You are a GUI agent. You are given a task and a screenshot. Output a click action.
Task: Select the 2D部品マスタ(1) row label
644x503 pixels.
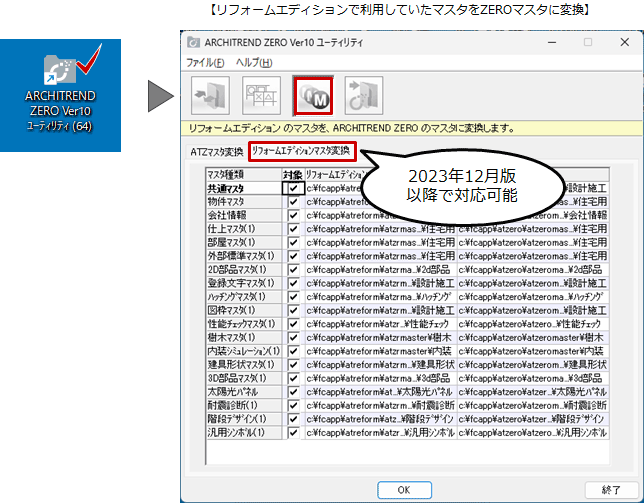click(244, 270)
